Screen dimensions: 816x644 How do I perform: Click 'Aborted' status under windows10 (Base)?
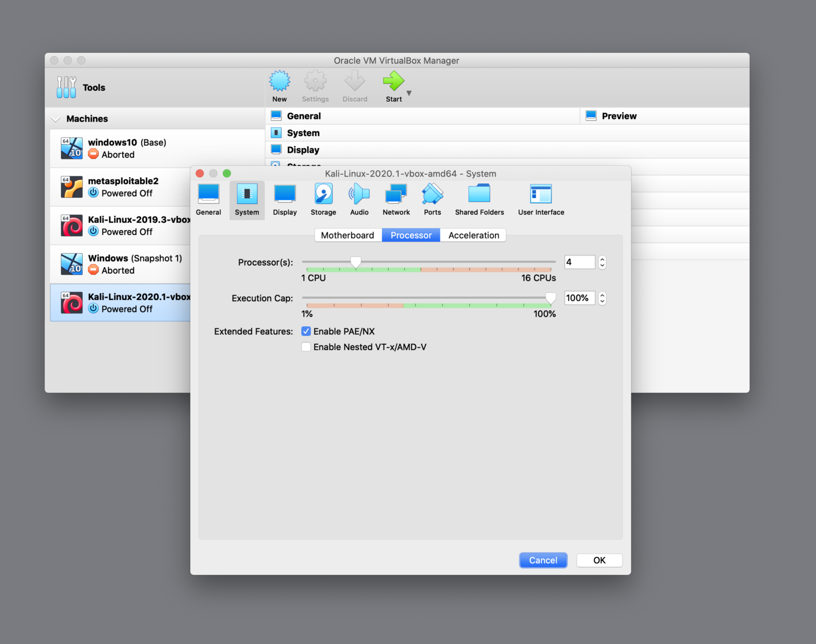[x=118, y=155]
